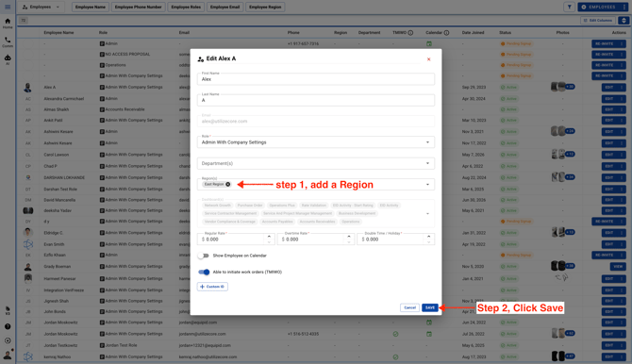632x364 pixels.
Task: Click the 72 employee count badge
Action: pyautogui.click(x=24, y=20)
